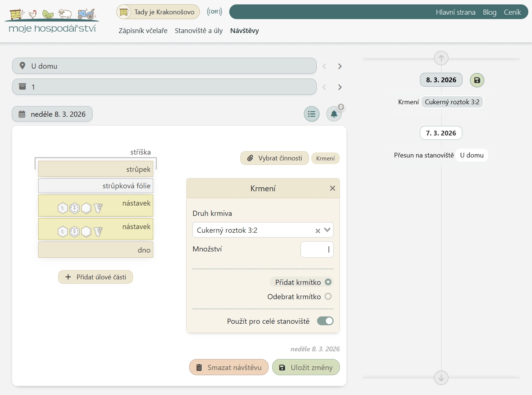Viewport: 532px width, 395px height.
Task: Clear the selected Cukerný roztok 3:2 value
Action: point(318,231)
